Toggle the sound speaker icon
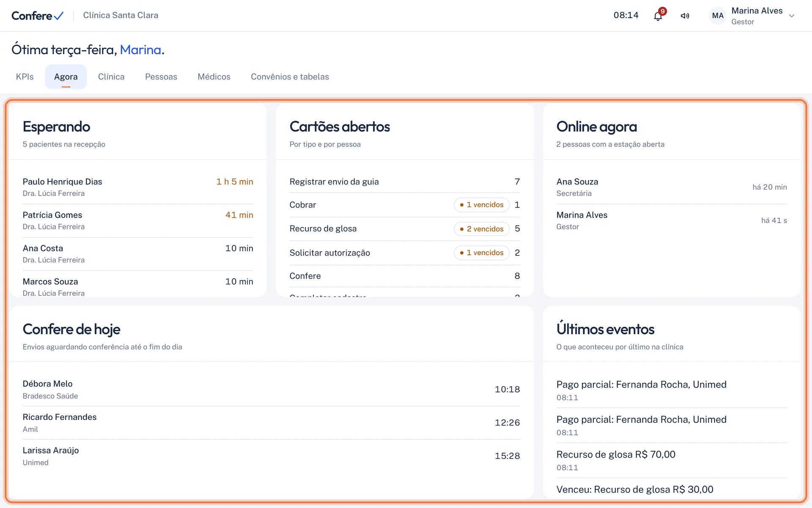 (x=685, y=16)
